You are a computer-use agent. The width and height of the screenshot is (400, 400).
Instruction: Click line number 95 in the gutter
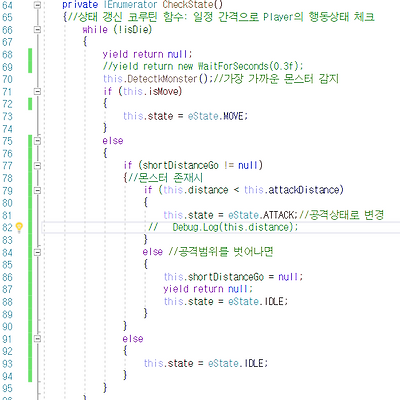click(7, 388)
